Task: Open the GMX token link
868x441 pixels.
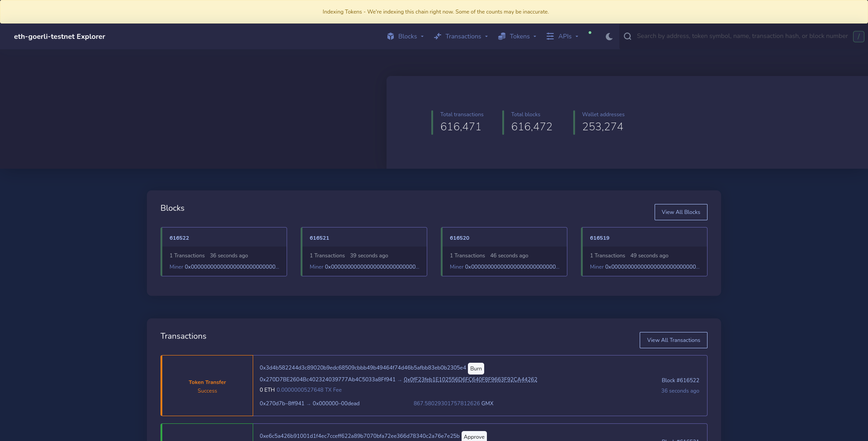Action: (x=487, y=403)
